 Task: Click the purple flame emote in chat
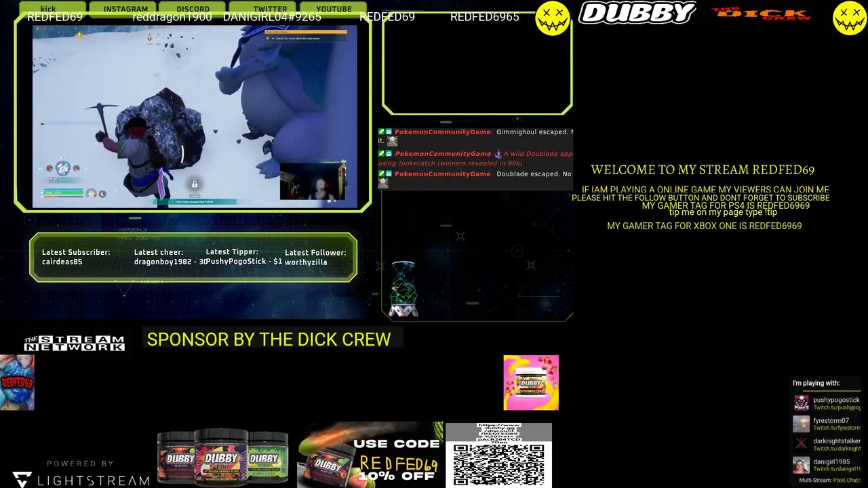[x=498, y=154]
